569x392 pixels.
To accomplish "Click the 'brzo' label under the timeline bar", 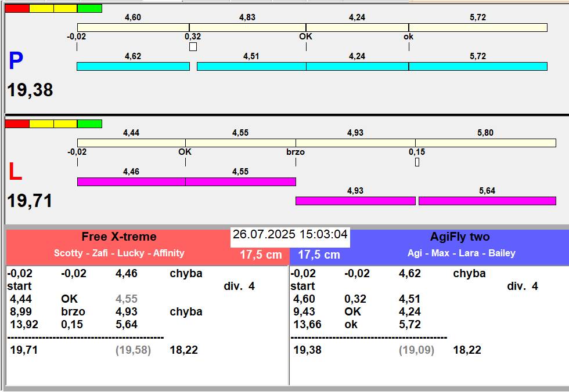I will (296, 152).
